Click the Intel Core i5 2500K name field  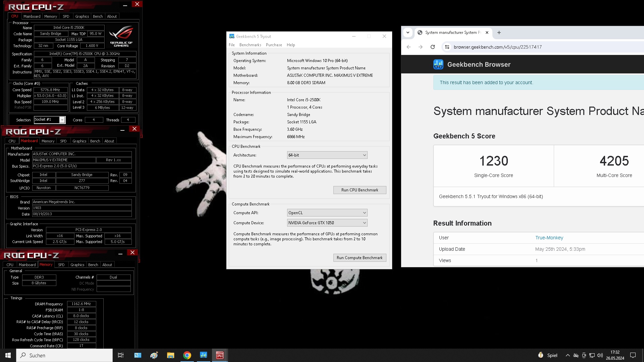[69, 27]
